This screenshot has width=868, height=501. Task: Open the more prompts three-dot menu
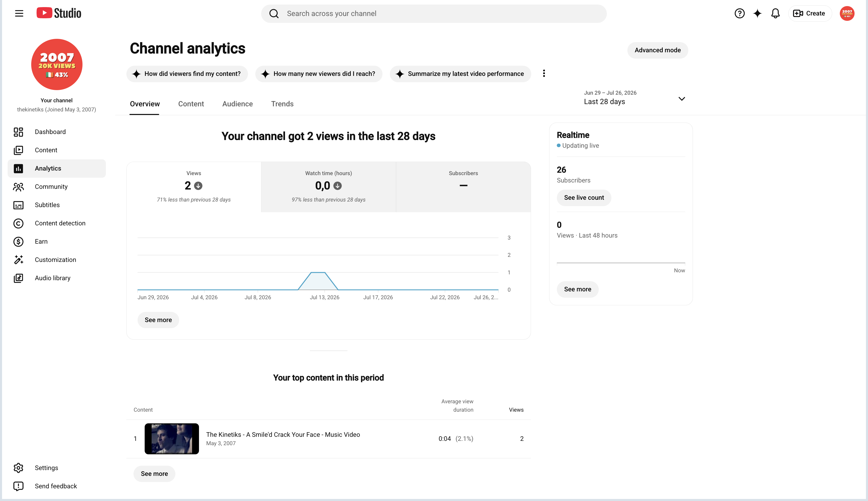[x=544, y=74]
